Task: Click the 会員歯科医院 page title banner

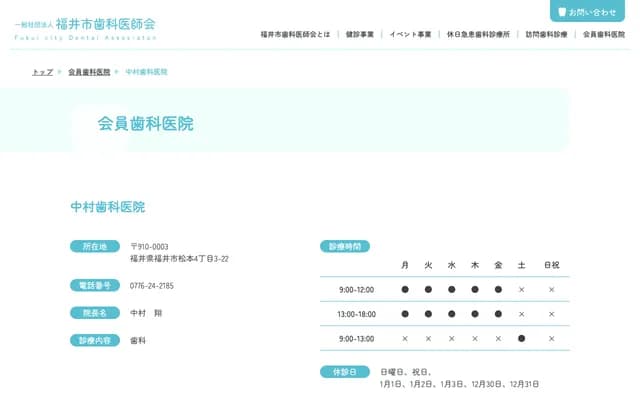Action: coord(145,124)
